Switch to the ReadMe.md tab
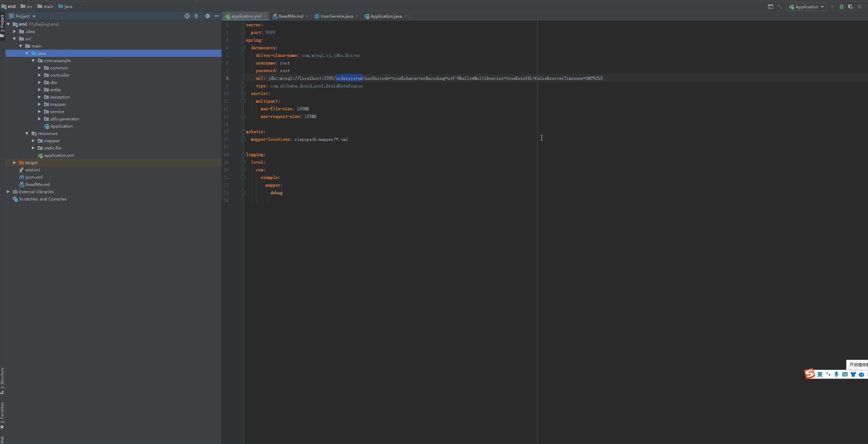The width and height of the screenshot is (868, 444). point(291,16)
